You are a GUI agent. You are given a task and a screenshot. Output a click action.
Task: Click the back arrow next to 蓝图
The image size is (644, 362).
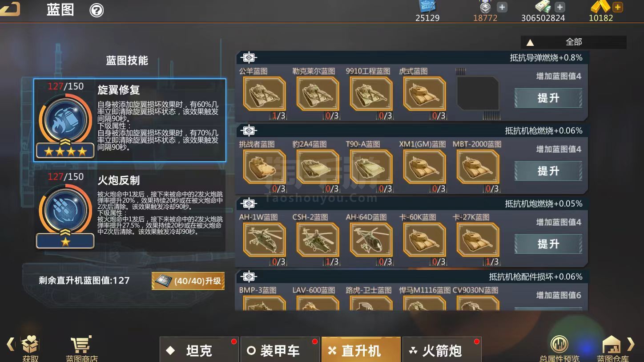click(x=10, y=8)
